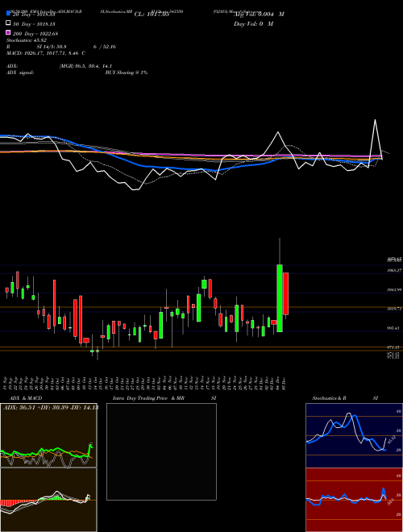Click the white spike peak on the EMA chart
This screenshot has height=532, width=403.
click(x=375, y=120)
